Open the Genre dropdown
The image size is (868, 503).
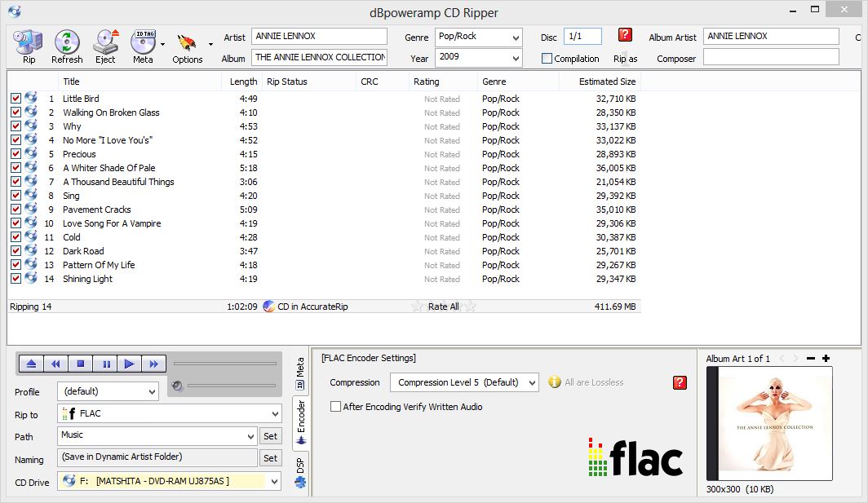[x=516, y=38]
